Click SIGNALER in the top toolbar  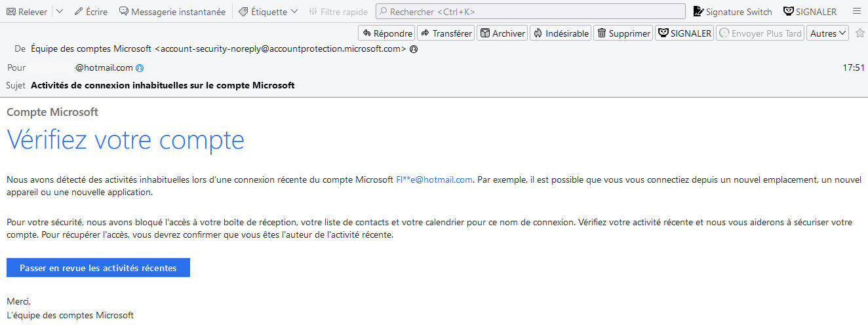tap(810, 12)
